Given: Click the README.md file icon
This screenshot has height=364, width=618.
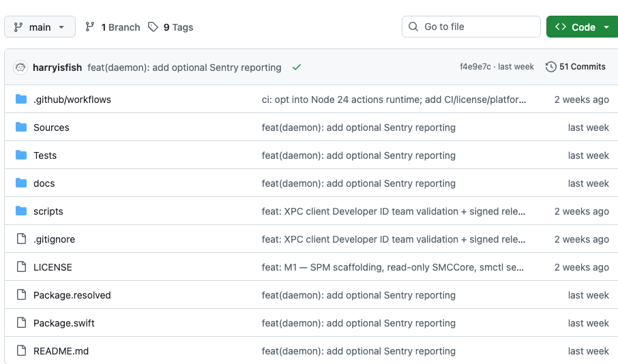Looking at the screenshot, I should [21, 350].
